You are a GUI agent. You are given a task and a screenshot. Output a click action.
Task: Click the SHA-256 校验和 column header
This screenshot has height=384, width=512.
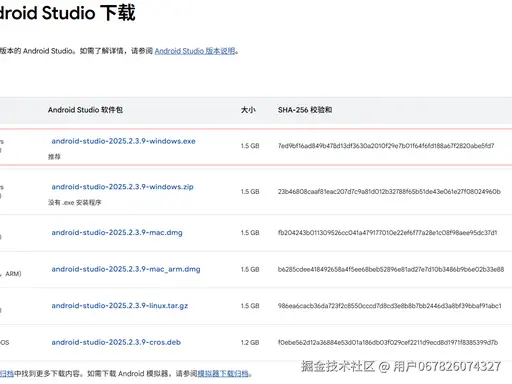(305, 110)
